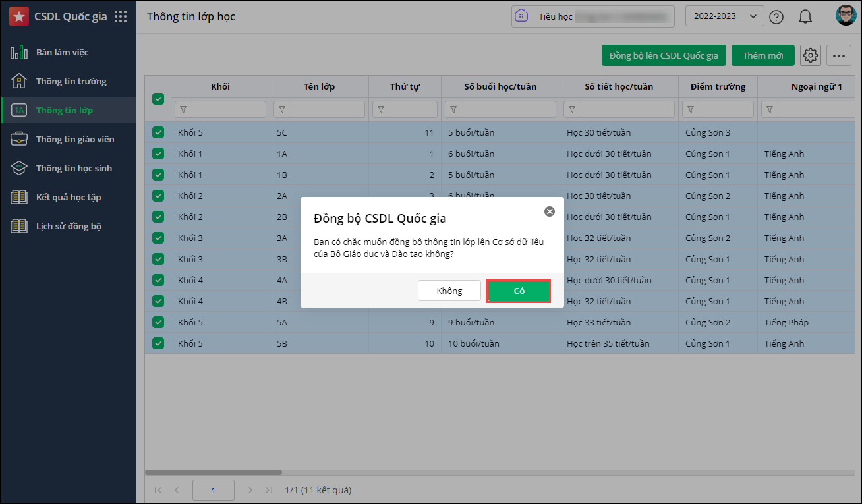Click the filter icon under Số tiết học/tuần

point(571,109)
